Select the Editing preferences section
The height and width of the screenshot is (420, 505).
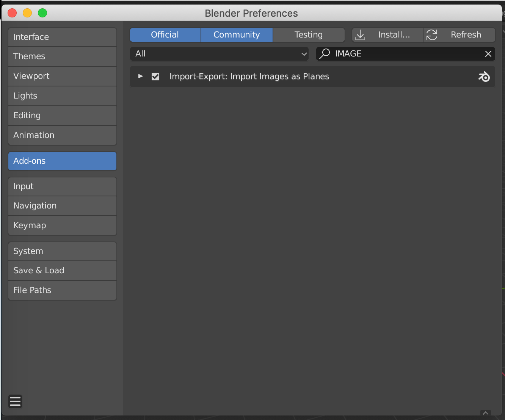click(62, 116)
